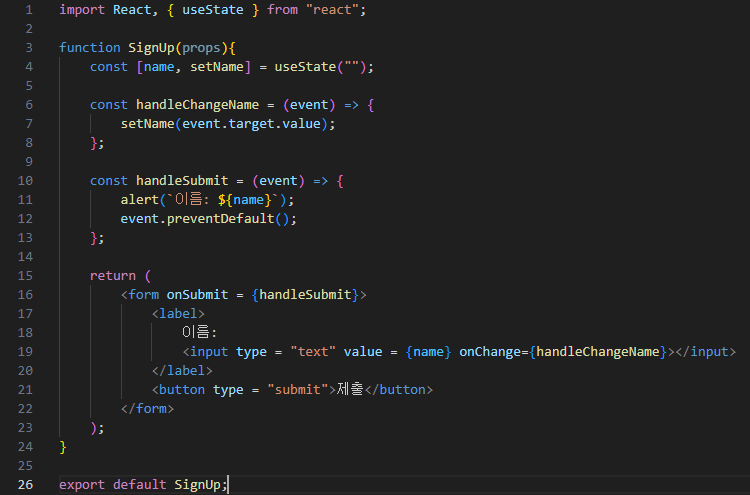Click line number 26 in the gutter
This screenshot has height=495, width=750.
tap(25, 484)
